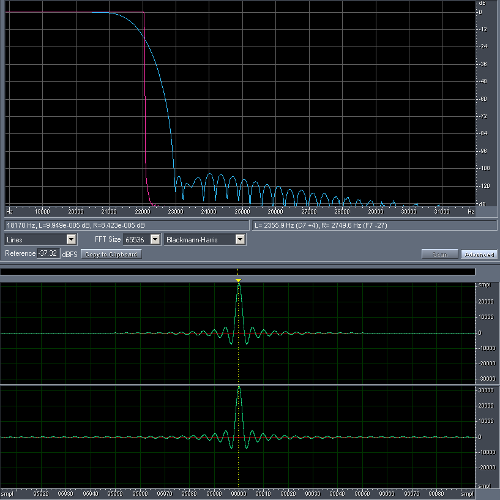
Task: Click the 30000 label on the frequency axis
Action: [x=409, y=211]
